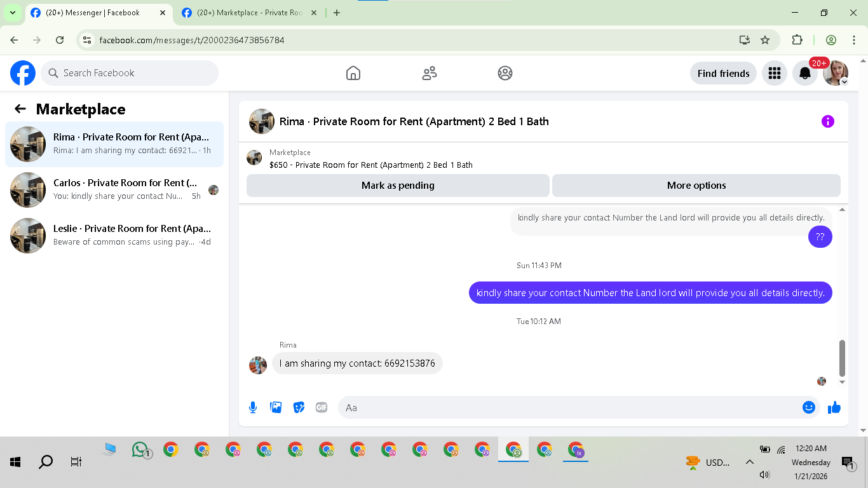Viewport: 868px width, 488px height.
Task: Click the Find friends button
Action: click(x=723, y=73)
